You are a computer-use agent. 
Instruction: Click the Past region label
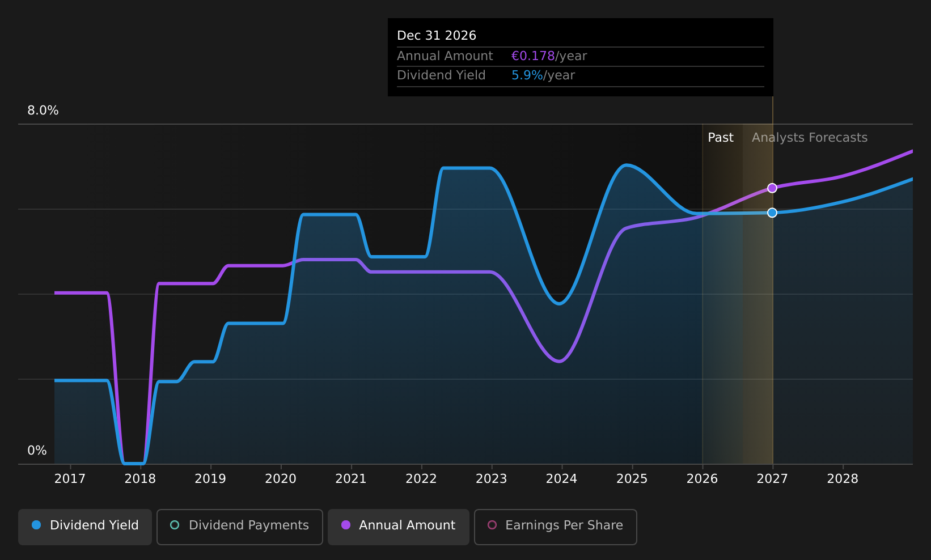pyautogui.click(x=721, y=138)
